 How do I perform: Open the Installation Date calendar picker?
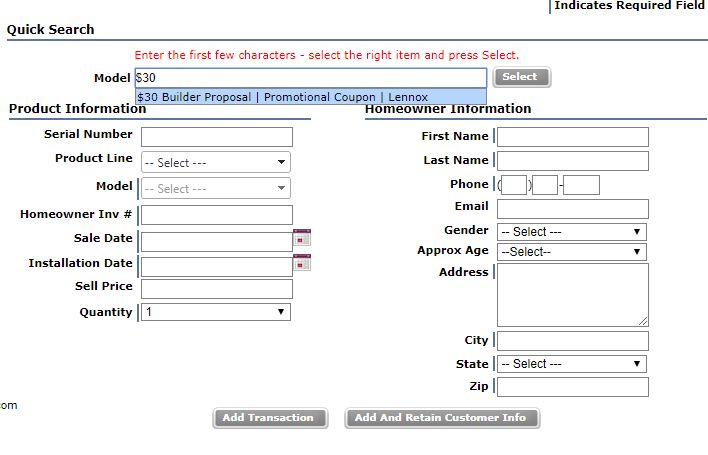pyautogui.click(x=302, y=263)
